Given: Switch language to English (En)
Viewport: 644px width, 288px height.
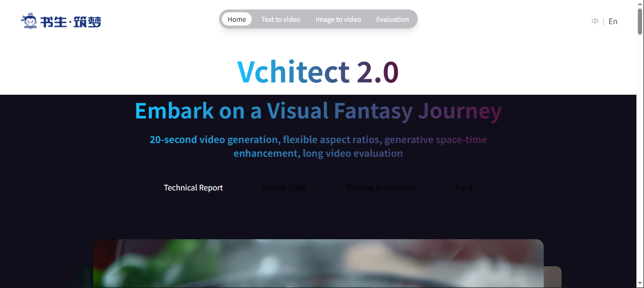Looking at the screenshot, I should point(613,21).
